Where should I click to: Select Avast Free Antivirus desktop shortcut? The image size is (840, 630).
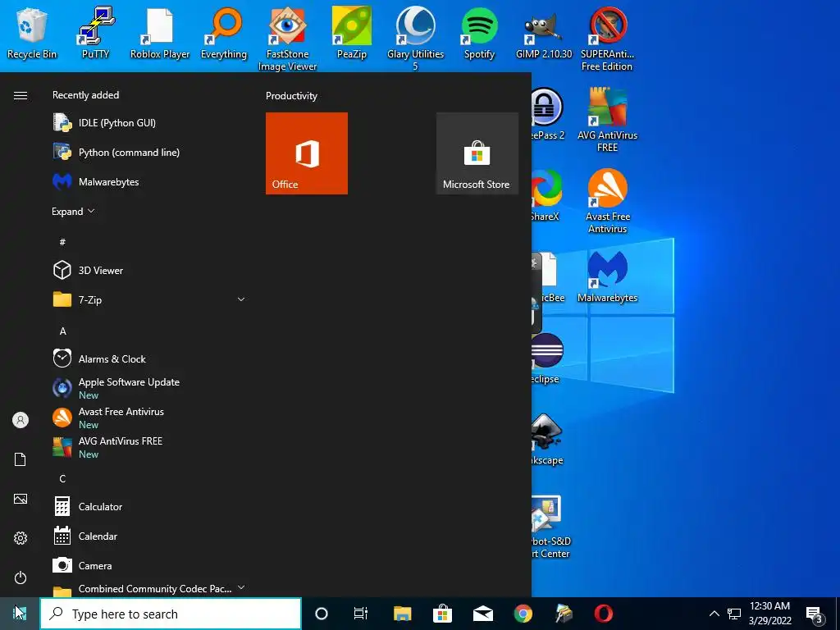pos(608,200)
